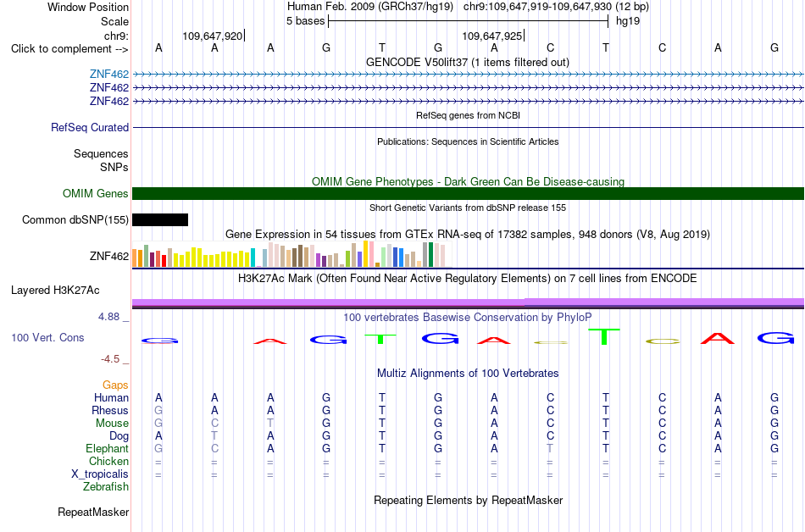Click the 'RepeatMasker' track label
Screen dimensions: 805x532
coord(93,513)
